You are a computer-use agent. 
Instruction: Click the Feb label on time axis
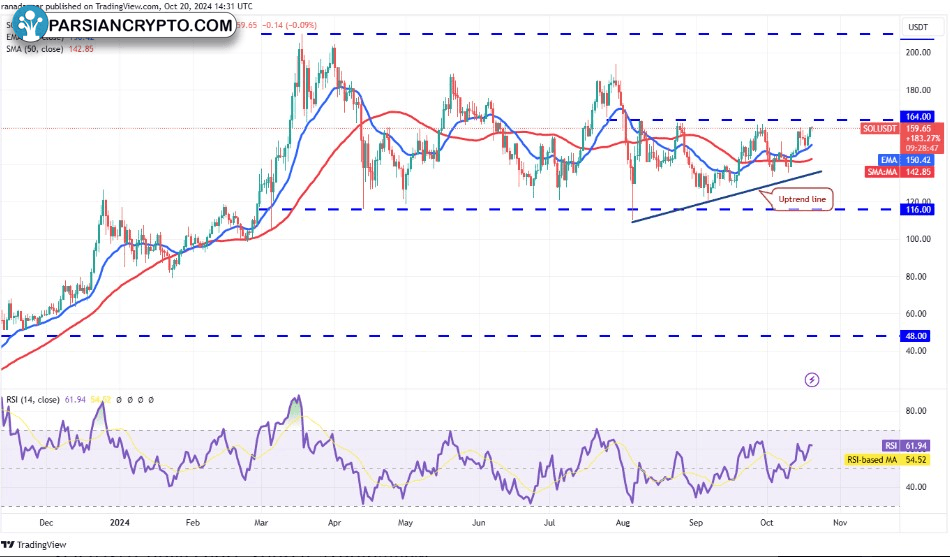coord(192,522)
